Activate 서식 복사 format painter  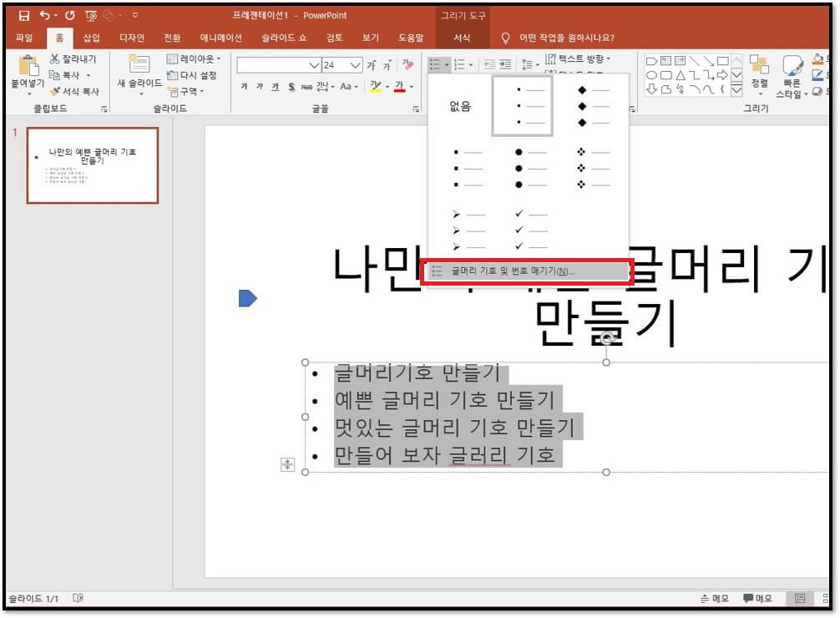tap(74, 92)
